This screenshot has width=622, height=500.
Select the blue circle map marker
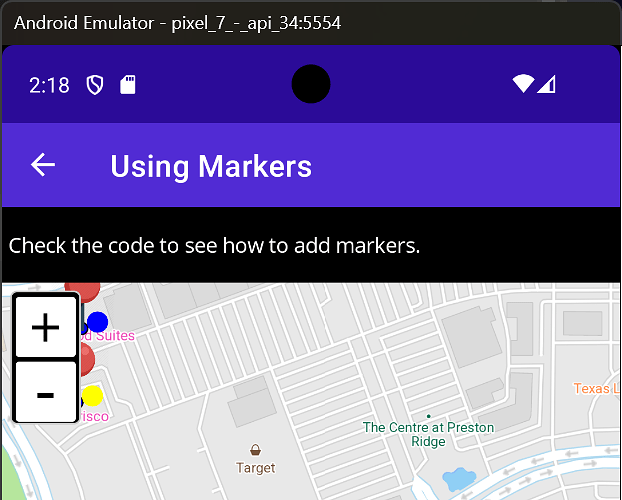[97, 322]
